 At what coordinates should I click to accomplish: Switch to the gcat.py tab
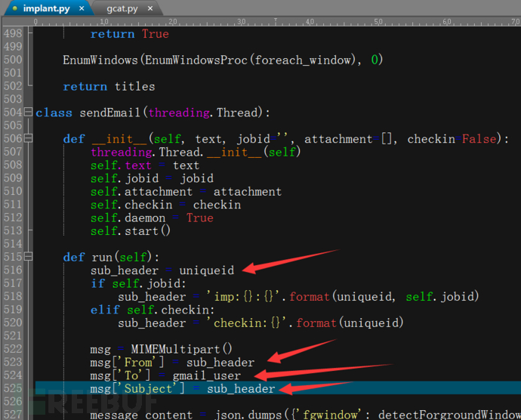pos(122,8)
